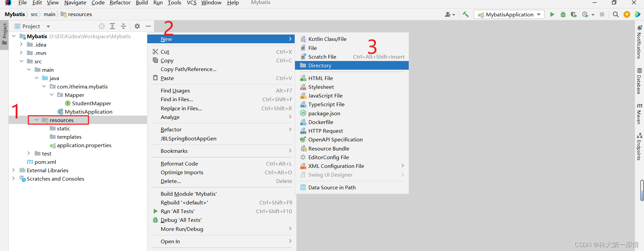644x251 pixels.
Task: Open the Notifications side panel
Action: [x=639, y=42]
